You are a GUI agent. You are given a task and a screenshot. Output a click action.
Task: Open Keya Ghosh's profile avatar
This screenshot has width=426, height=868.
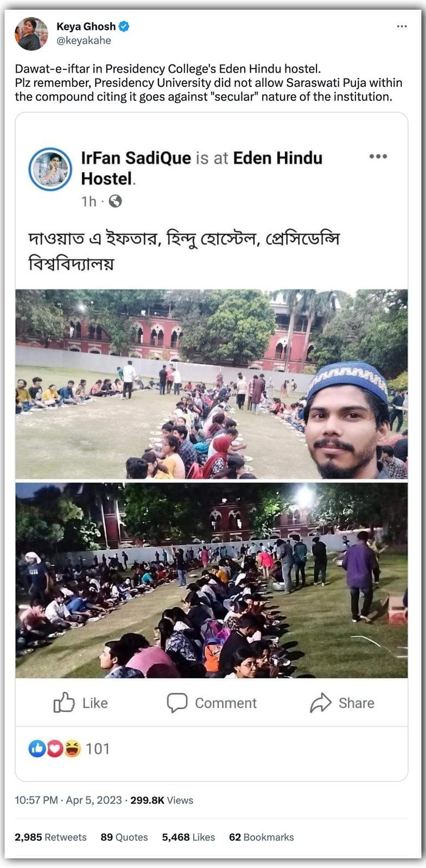click(31, 34)
